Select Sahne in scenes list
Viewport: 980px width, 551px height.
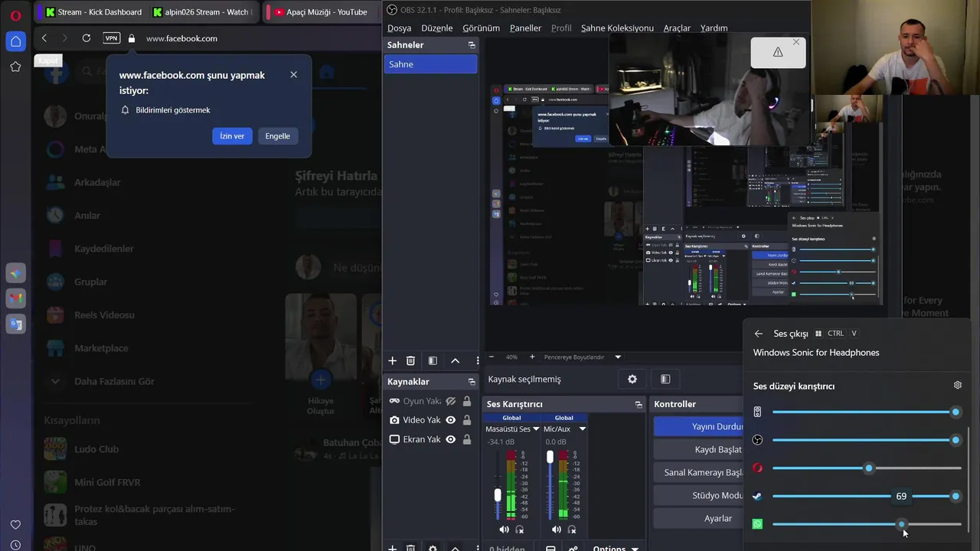(430, 64)
